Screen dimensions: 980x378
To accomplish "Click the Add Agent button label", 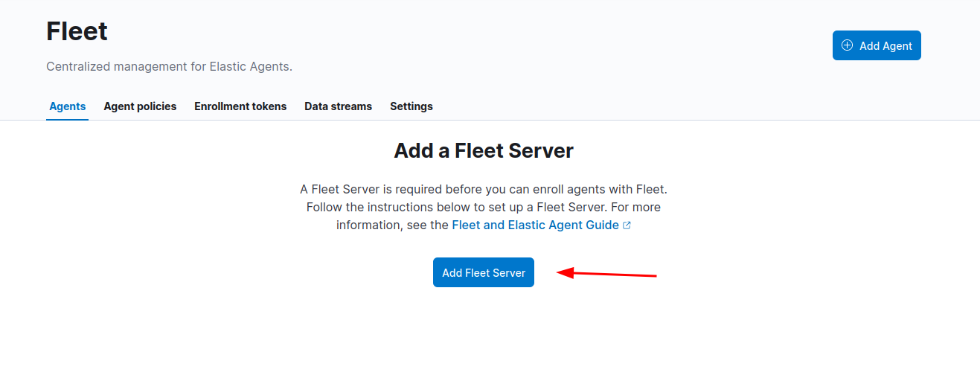I will click(885, 46).
